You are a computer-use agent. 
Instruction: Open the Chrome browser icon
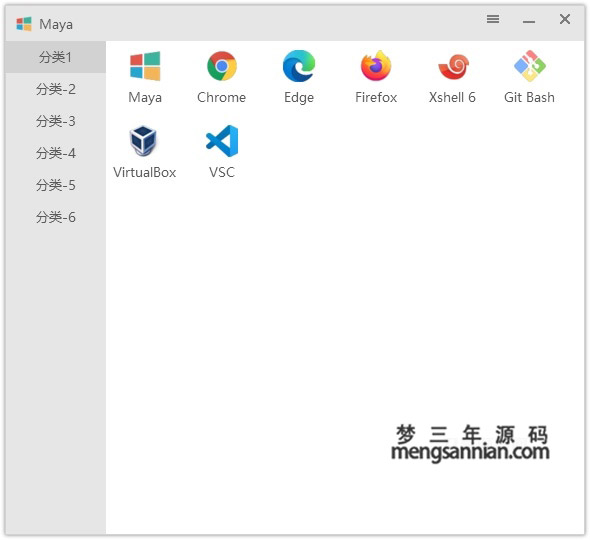pos(222,66)
